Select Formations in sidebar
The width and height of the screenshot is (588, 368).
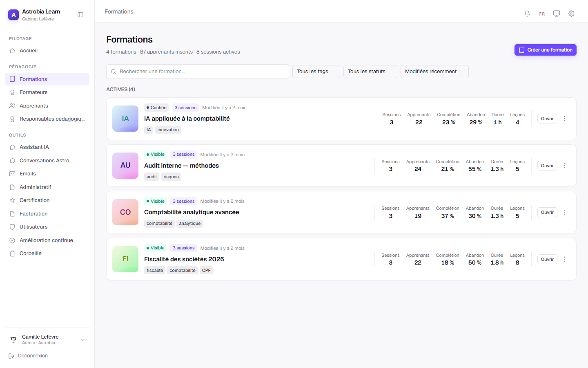coord(47,79)
